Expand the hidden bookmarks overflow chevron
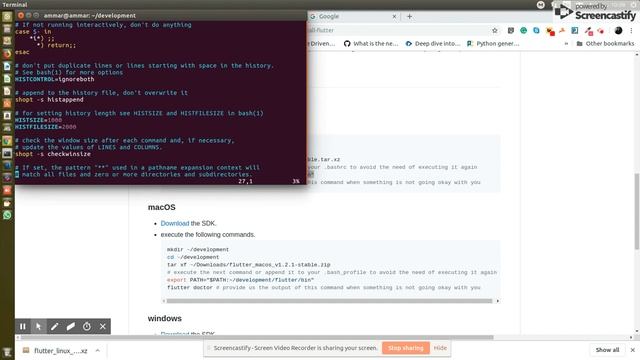640x360 pixels. point(566,43)
